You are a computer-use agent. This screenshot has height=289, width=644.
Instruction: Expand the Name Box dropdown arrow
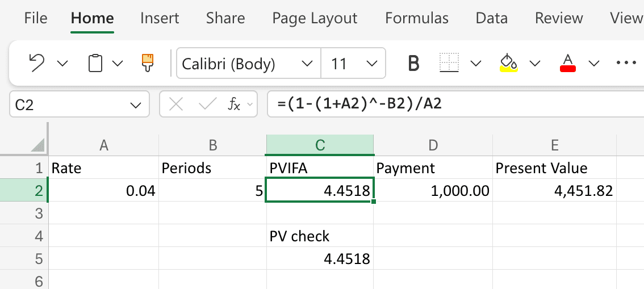135,106
